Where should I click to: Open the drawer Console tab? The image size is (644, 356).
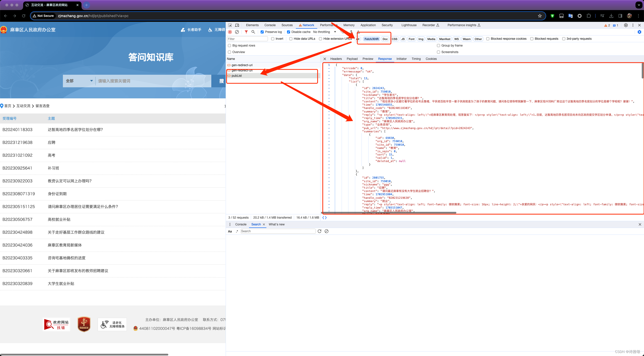(241, 224)
